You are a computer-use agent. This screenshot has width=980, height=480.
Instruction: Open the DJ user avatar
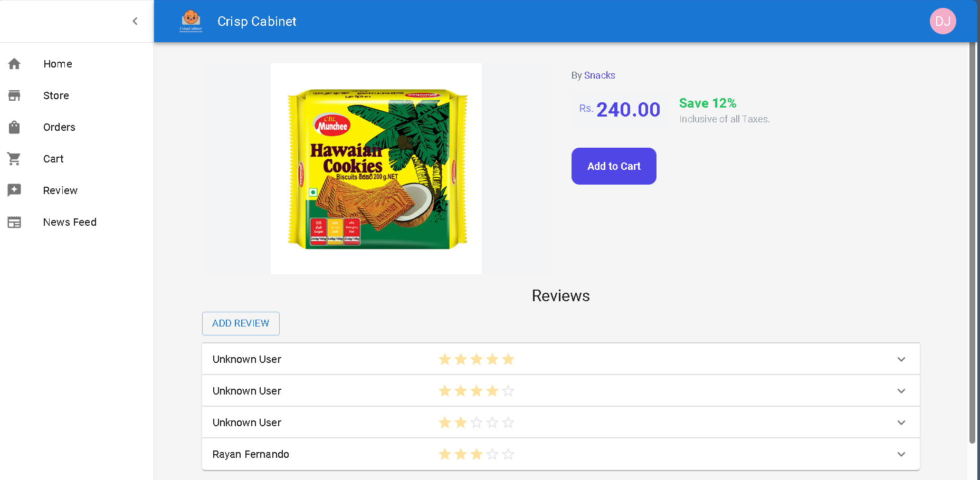pos(943,21)
